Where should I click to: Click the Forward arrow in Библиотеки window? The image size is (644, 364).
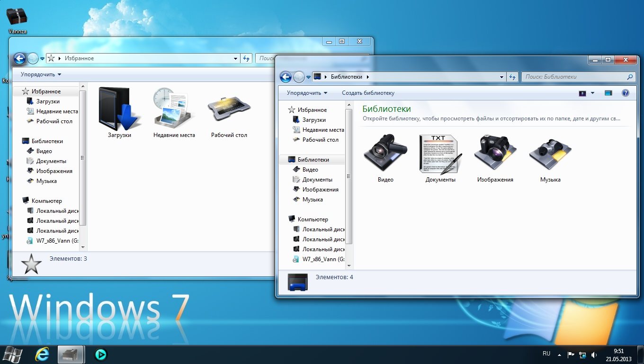(x=299, y=77)
